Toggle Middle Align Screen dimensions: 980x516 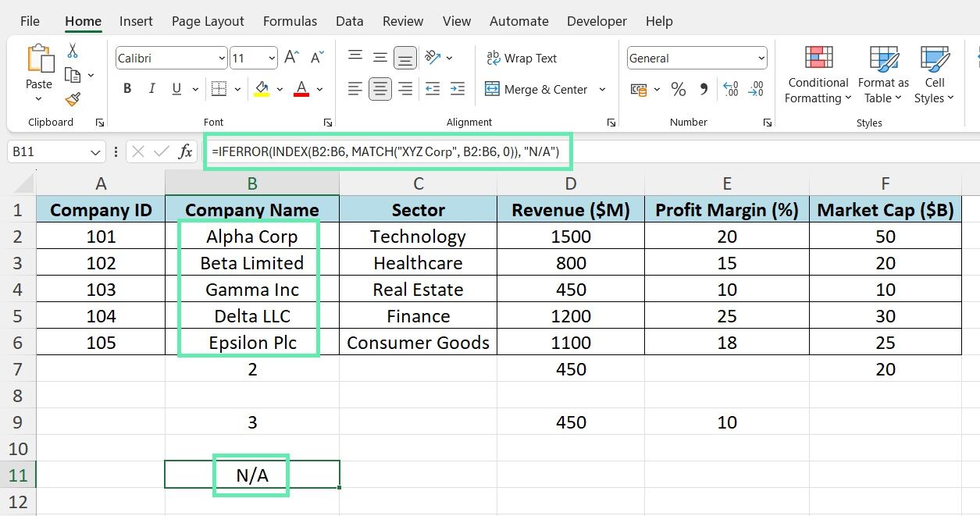pyautogui.click(x=380, y=57)
